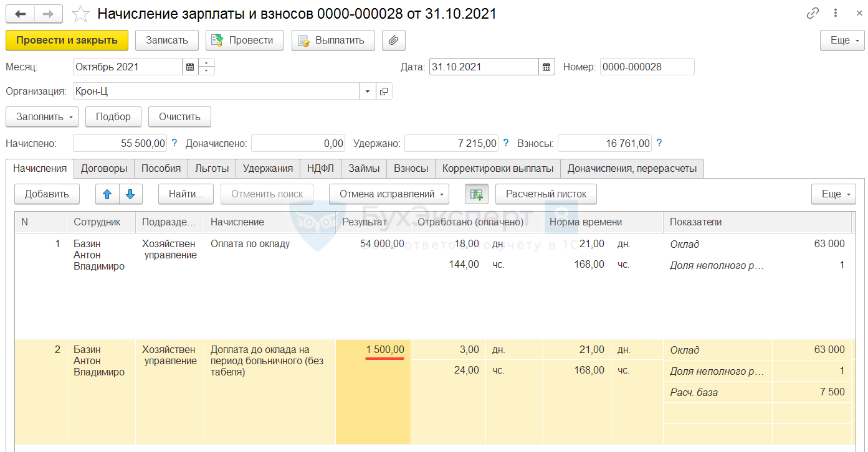
Task: Click the Очистить button
Action: [x=179, y=116]
